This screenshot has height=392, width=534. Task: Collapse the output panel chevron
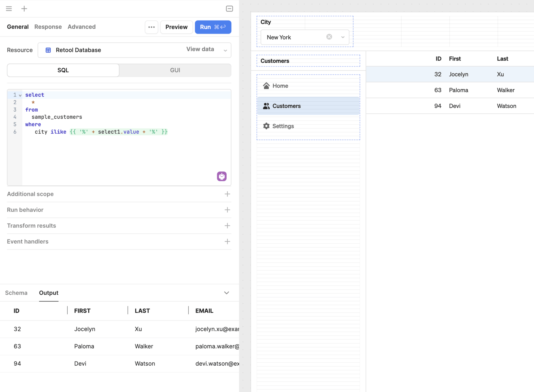227,293
